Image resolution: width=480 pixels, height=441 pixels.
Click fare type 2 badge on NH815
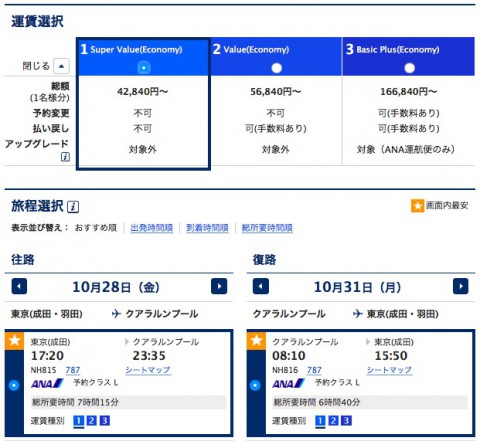coord(91,421)
